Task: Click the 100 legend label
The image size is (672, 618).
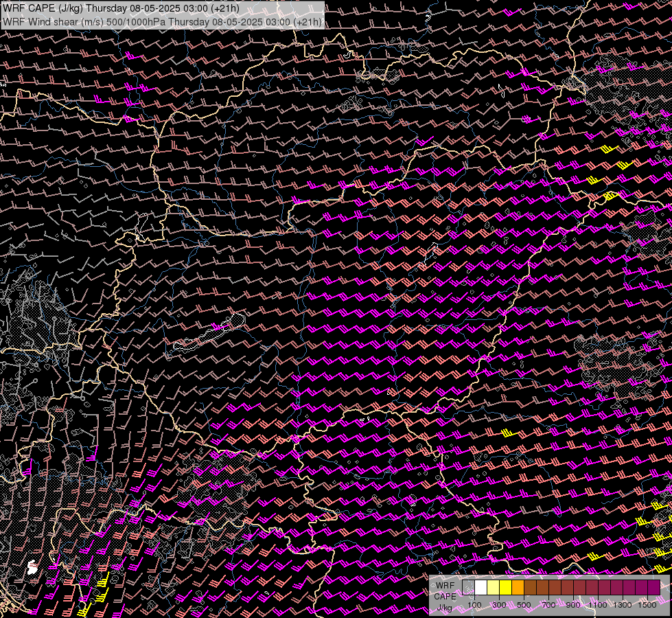Action: pos(474,605)
